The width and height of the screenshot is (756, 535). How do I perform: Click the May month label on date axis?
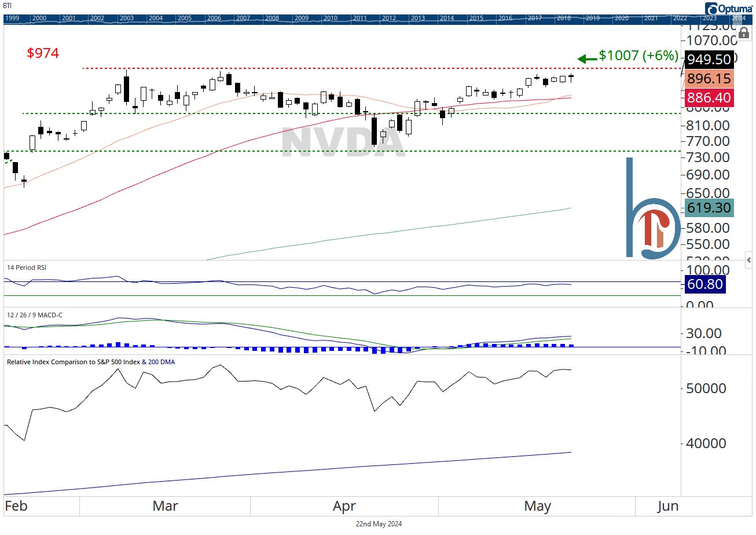click(537, 506)
